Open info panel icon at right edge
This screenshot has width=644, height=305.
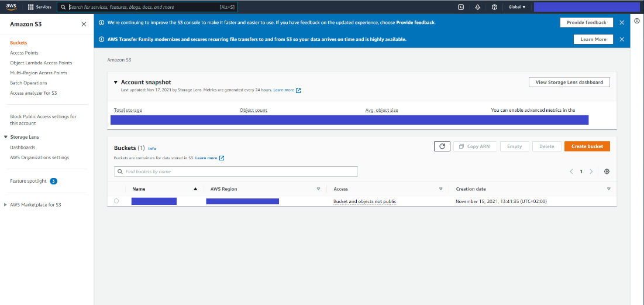pos(637,20)
